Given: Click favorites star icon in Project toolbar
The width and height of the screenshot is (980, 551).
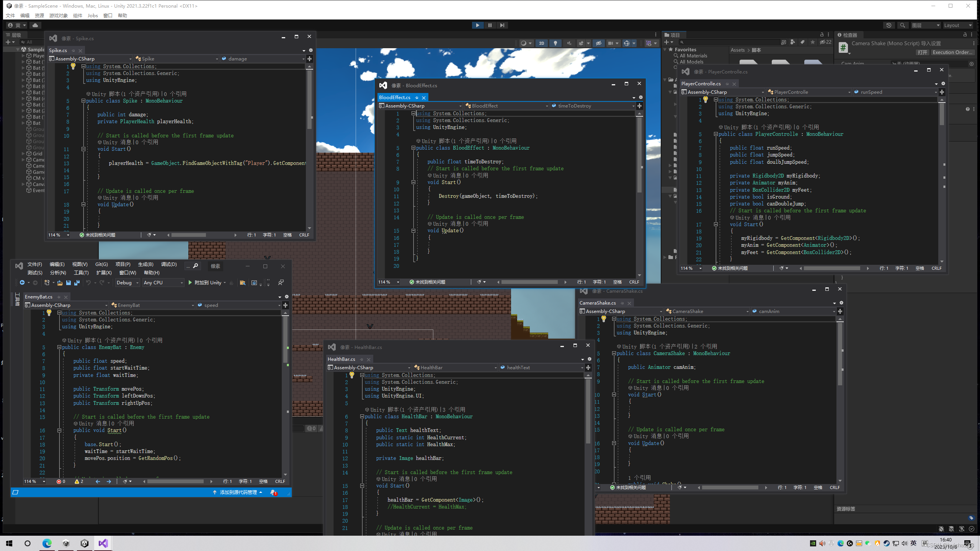Looking at the screenshot, I should pyautogui.click(x=812, y=42).
